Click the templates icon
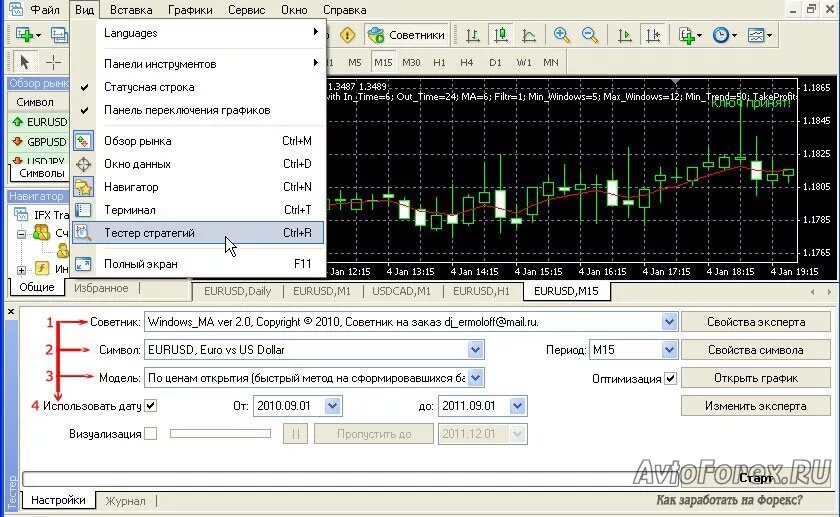The width and height of the screenshot is (840, 517). tap(756, 35)
